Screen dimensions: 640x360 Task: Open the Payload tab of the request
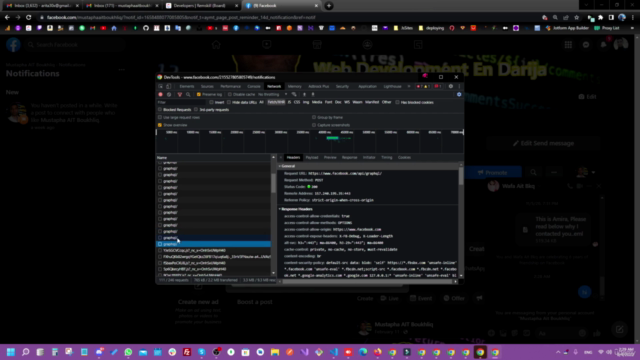click(x=312, y=158)
